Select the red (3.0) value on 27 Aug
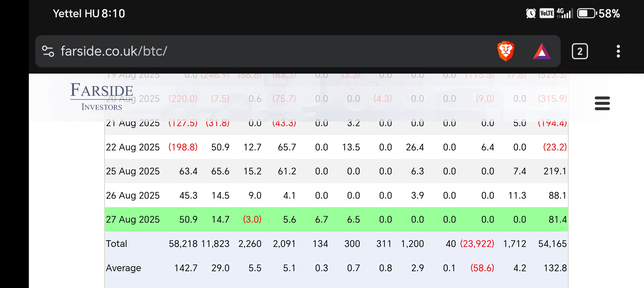644x288 pixels. pos(252,219)
